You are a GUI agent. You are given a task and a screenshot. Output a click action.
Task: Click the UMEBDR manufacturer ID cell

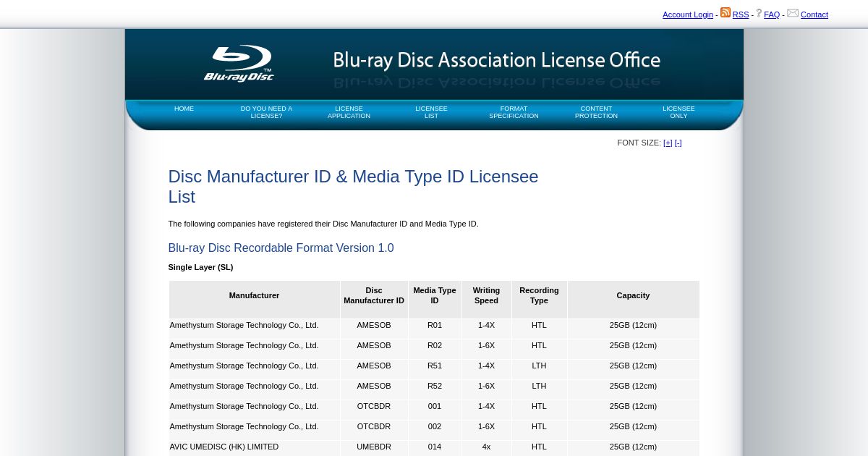point(374,447)
